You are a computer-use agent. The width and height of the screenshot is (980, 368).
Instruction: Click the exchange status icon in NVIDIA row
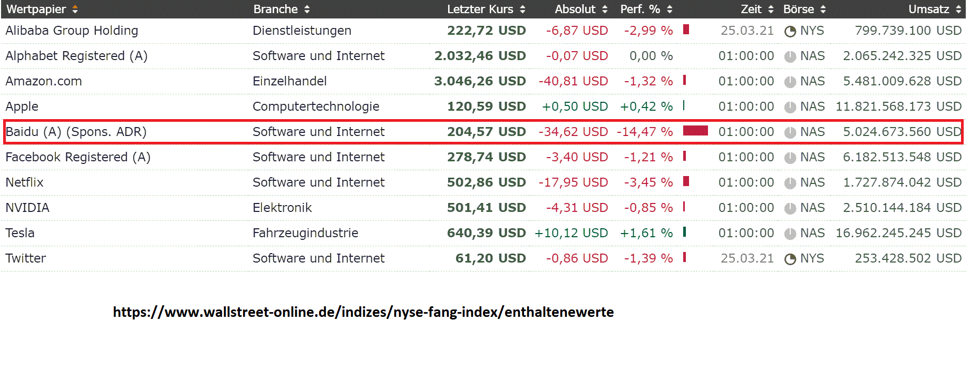[790, 209]
